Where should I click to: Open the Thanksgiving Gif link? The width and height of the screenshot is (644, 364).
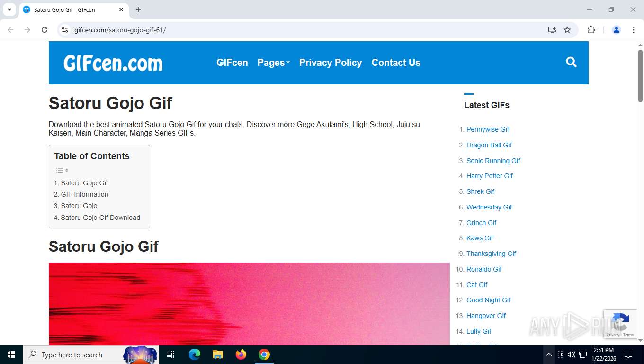tap(491, 254)
